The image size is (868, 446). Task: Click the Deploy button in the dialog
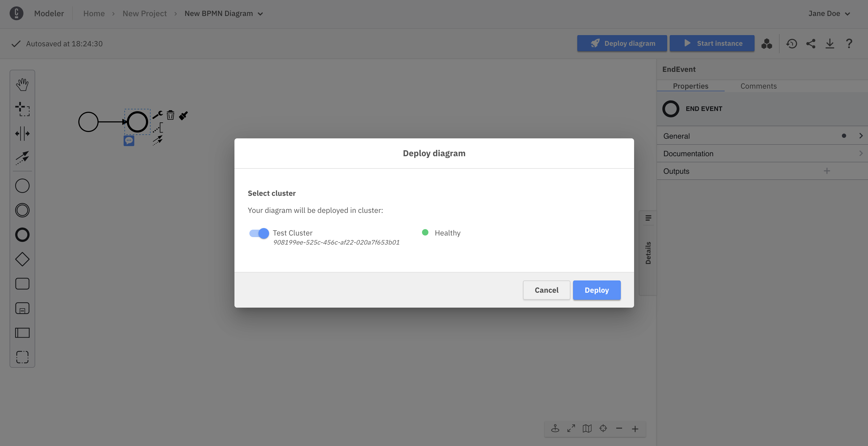point(597,290)
